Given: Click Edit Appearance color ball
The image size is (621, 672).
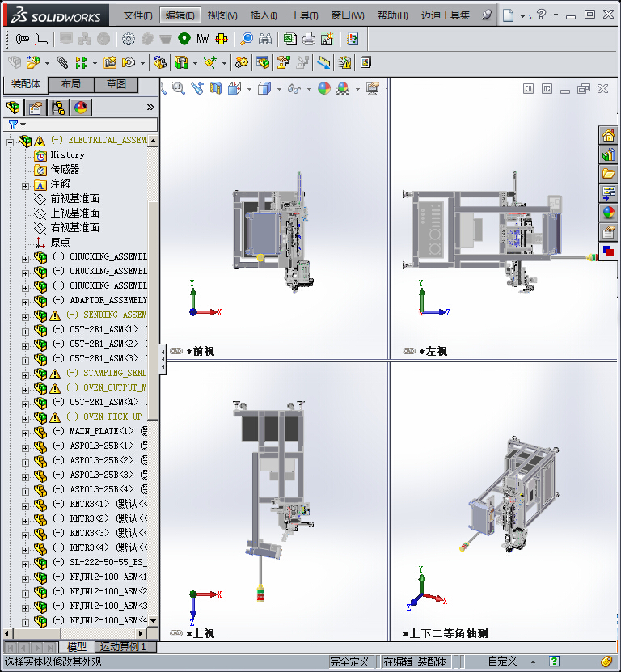Looking at the screenshot, I should (324, 89).
